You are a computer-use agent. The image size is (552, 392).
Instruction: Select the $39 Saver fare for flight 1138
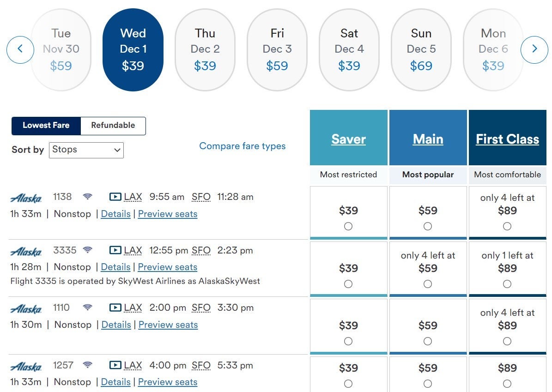348,226
